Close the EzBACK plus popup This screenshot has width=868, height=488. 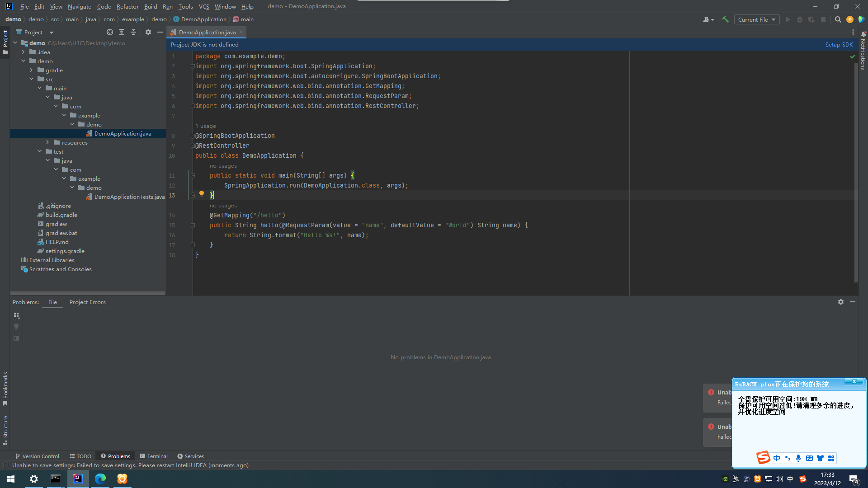854,382
